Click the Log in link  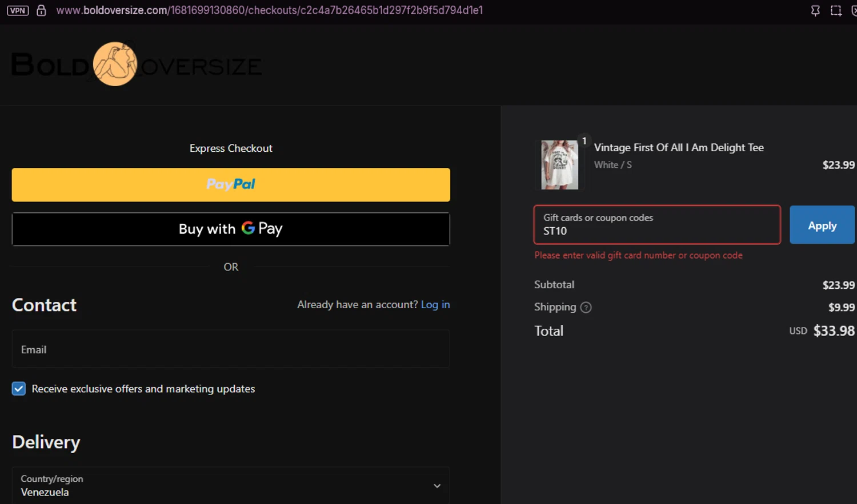(435, 305)
